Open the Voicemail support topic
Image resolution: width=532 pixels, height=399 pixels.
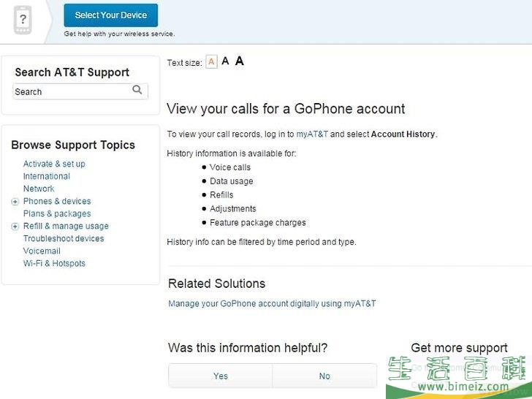tap(42, 251)
